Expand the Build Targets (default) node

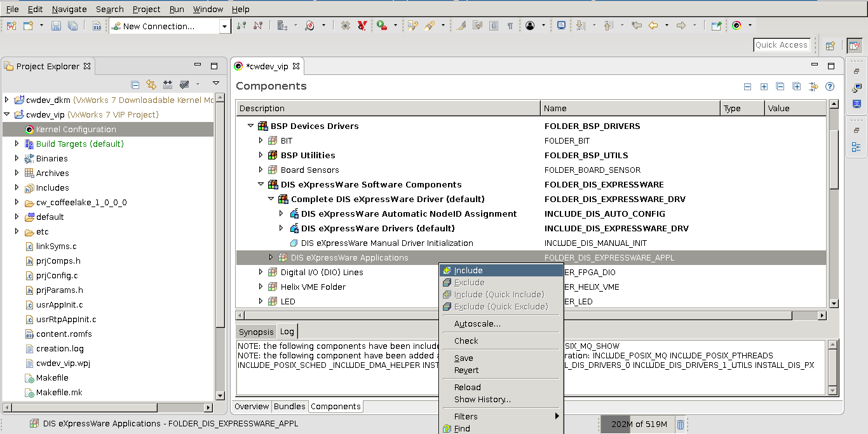17,144
